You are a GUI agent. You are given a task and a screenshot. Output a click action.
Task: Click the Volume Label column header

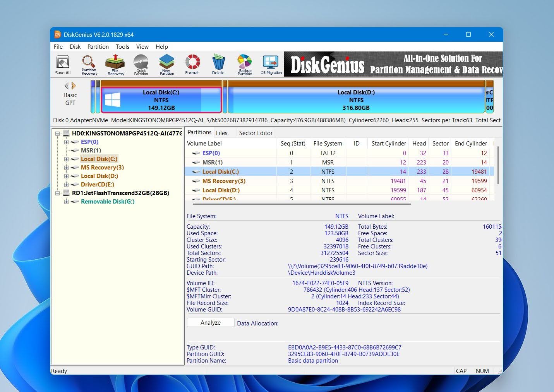click(x=231, y=144)
